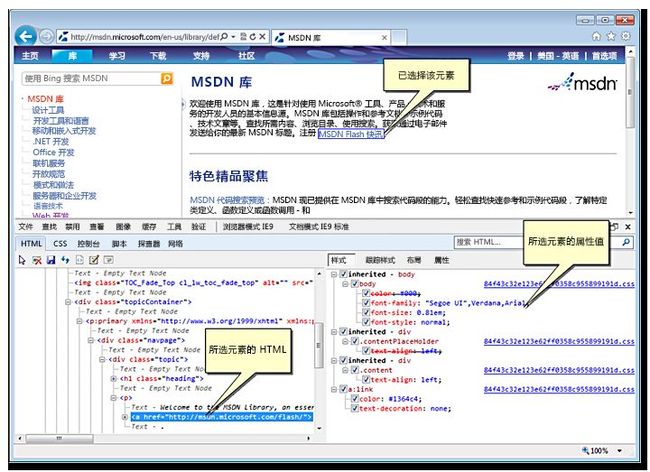Click the 使用 Bing 搜索 MSDN input field
Viewport: 650px width, 472px height.
(92, 78)
